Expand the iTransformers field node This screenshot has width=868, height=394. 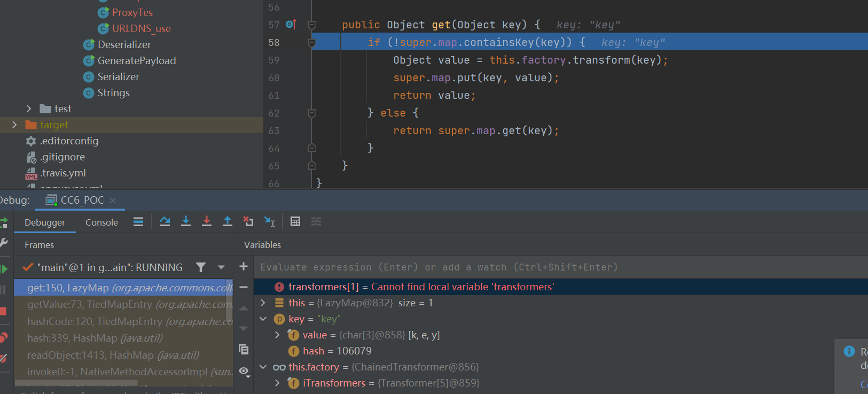pos(277,383)
